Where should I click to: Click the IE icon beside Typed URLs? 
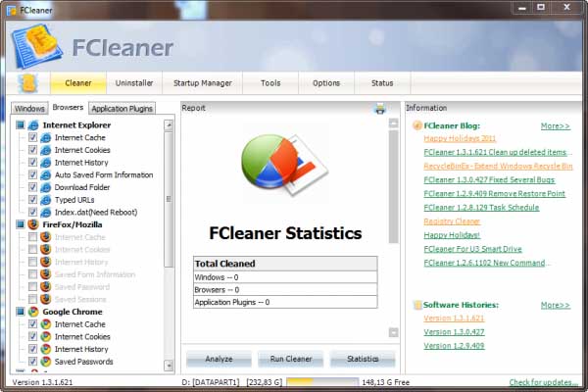(46, 200)
